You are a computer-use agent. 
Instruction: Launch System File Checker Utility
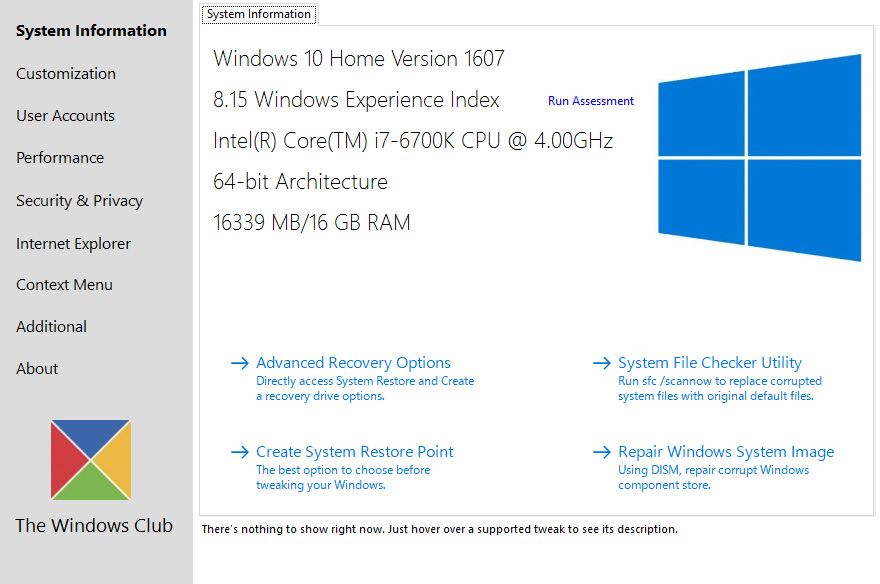710,363
